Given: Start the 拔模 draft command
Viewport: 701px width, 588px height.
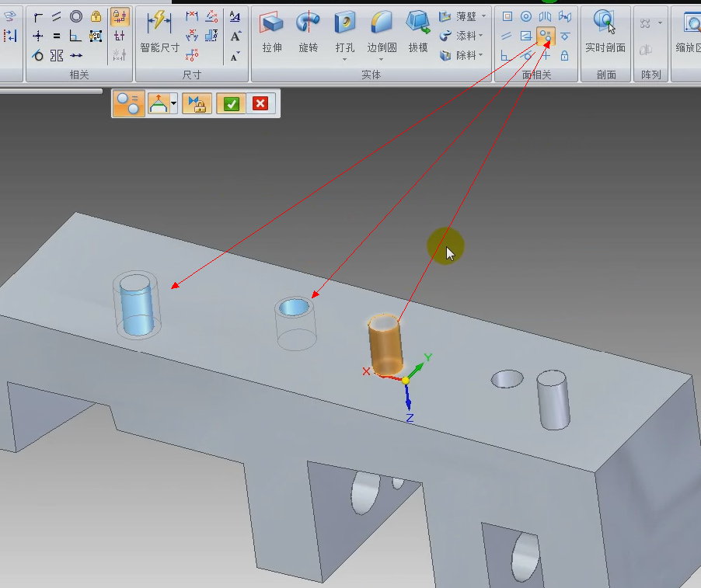Looking at the screenshot, I should 418,31.
